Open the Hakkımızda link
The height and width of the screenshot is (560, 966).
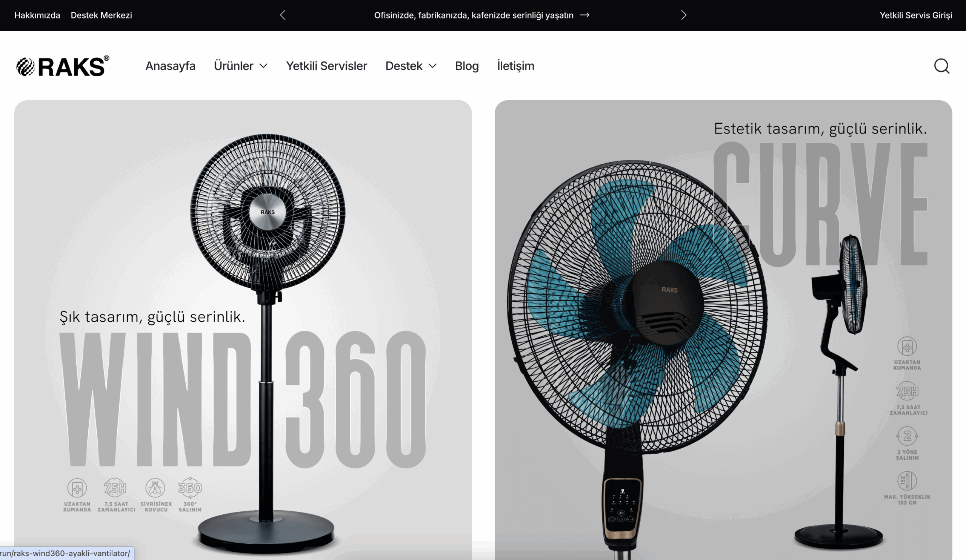(37, 15)
